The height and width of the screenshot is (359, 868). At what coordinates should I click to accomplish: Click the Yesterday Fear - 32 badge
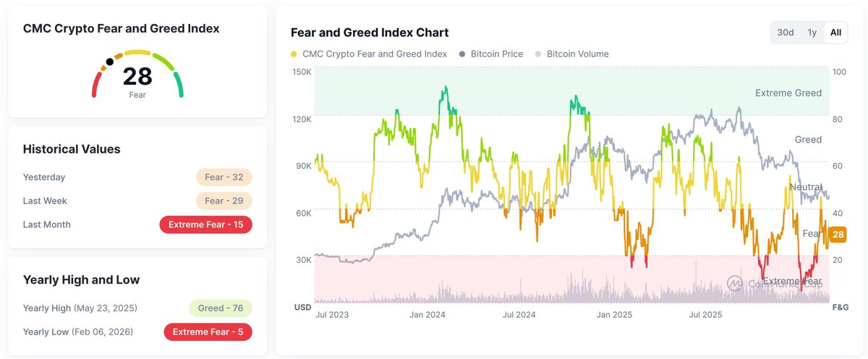coord(224,177)
